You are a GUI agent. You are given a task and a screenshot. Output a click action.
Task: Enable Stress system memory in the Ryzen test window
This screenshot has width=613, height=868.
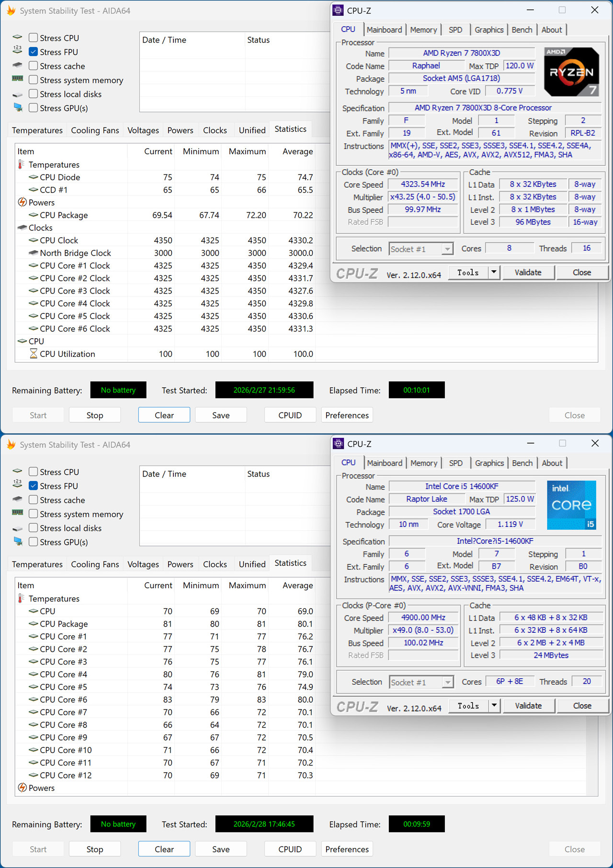click(x=34, y=80)
